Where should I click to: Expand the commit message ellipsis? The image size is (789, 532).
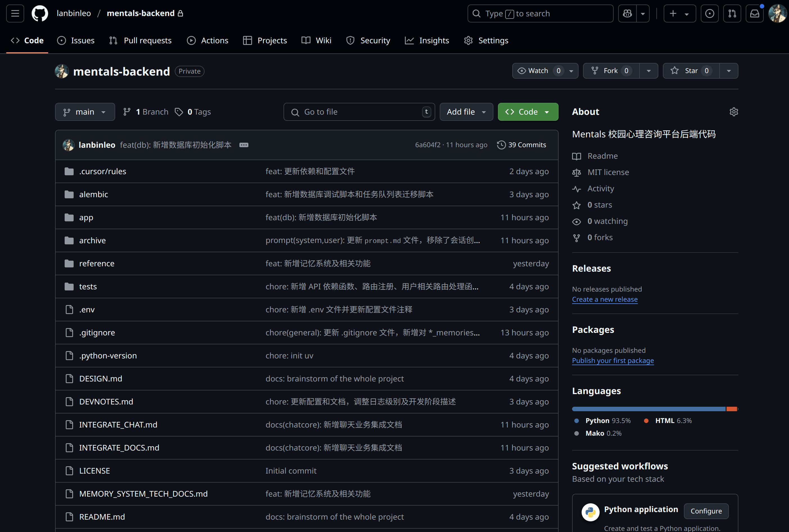[244, 145]
